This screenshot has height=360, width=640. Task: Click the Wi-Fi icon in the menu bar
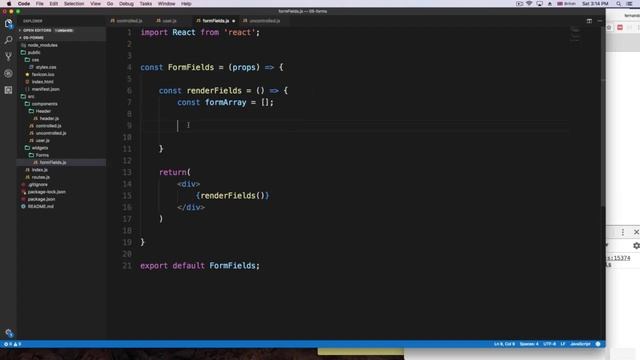click(x=529, y=4)
